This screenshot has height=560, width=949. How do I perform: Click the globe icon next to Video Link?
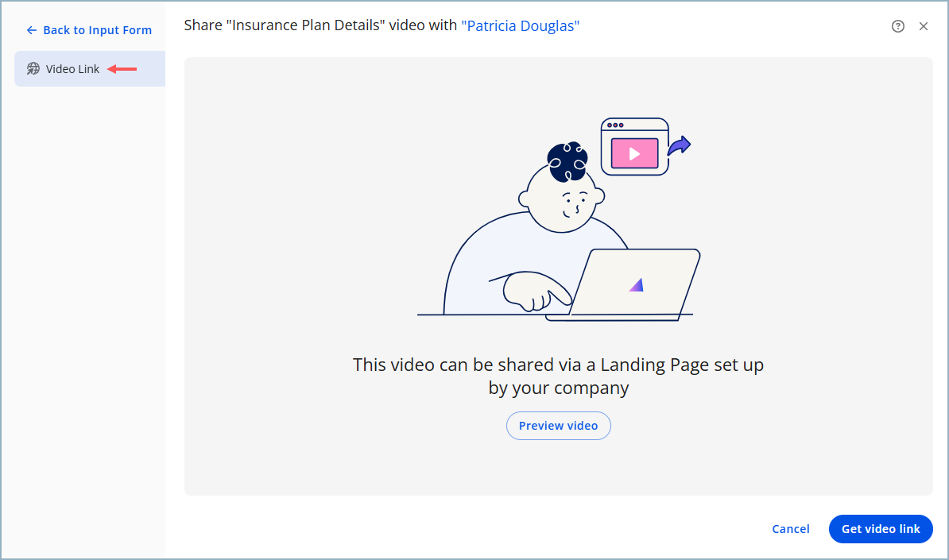tap(33, 69)
